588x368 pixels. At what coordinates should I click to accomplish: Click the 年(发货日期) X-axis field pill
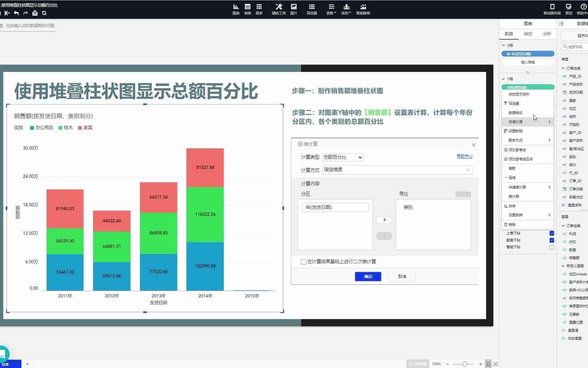pyautogui.click(x=528, y=54)
